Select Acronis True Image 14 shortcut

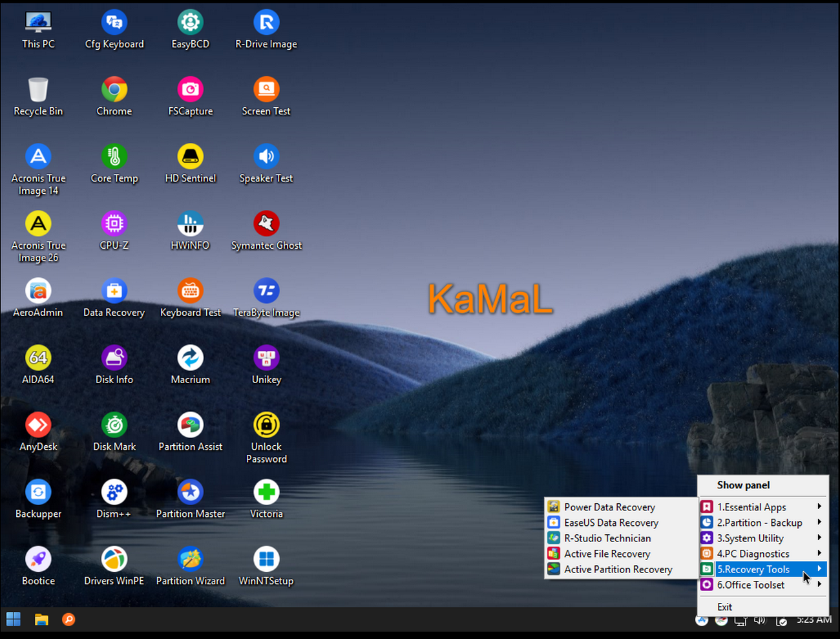(38, 171)
